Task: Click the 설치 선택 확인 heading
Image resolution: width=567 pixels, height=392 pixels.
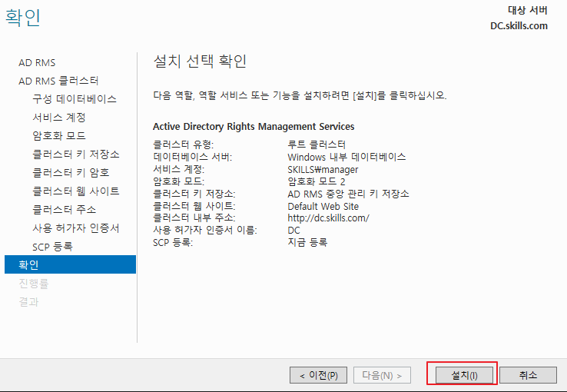Action: click(x=200, y=61)
